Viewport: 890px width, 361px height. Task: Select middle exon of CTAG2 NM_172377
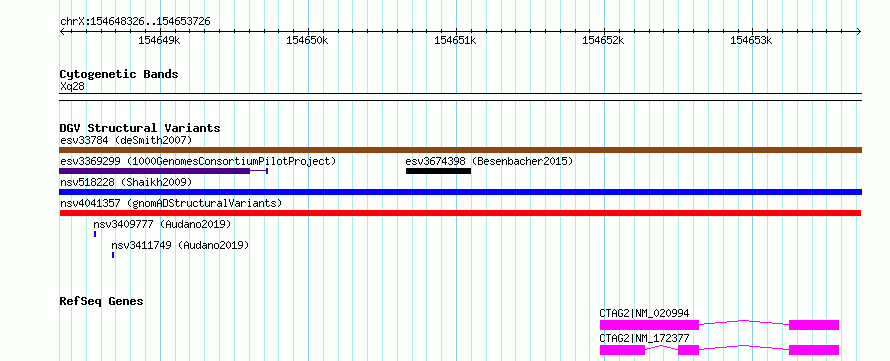[688, 350]
